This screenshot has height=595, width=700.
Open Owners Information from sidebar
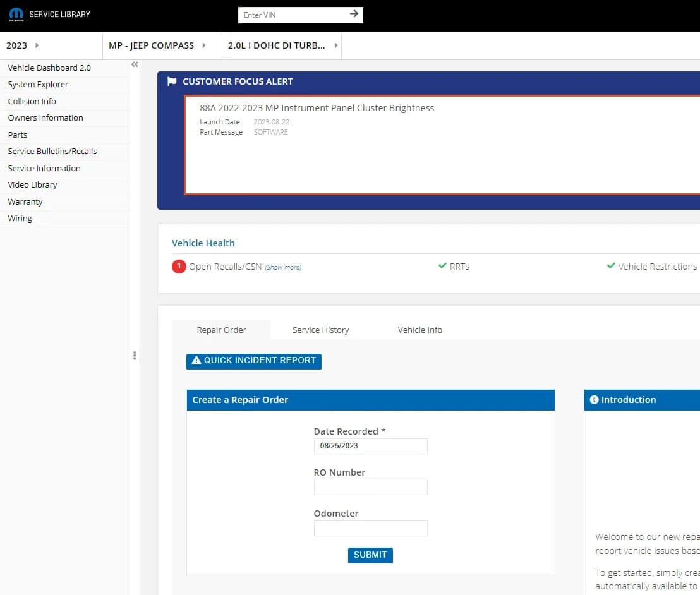(x=64, y=118)
